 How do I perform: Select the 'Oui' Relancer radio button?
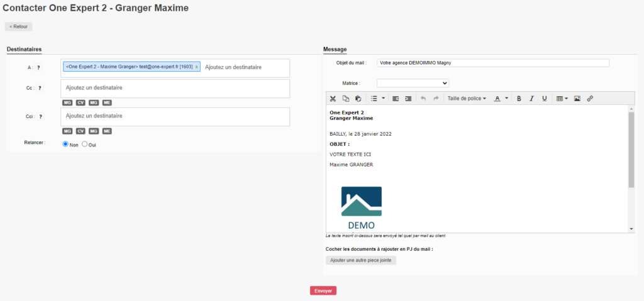point(85,145)
